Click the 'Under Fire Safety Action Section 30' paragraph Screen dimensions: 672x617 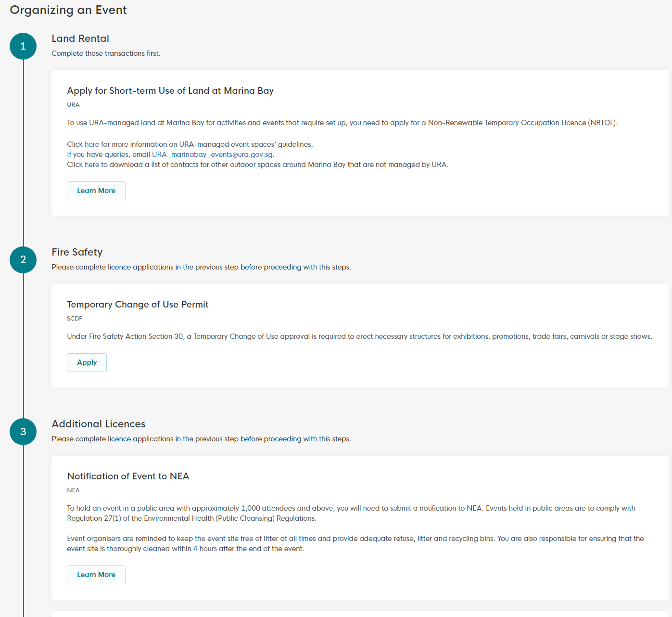coord(359,336)
